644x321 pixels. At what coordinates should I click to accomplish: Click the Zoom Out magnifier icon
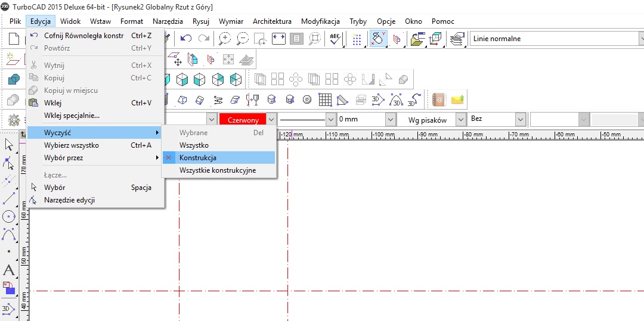pos(242,39)
